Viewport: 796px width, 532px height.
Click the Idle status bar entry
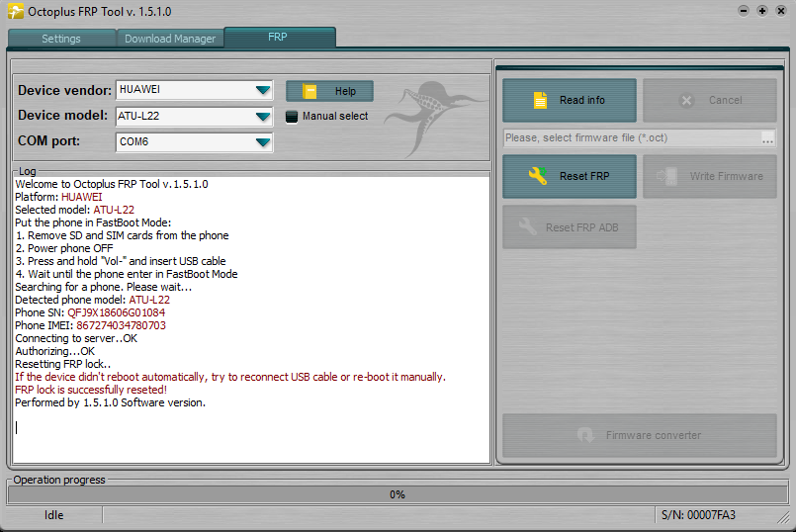pos(53,515)
